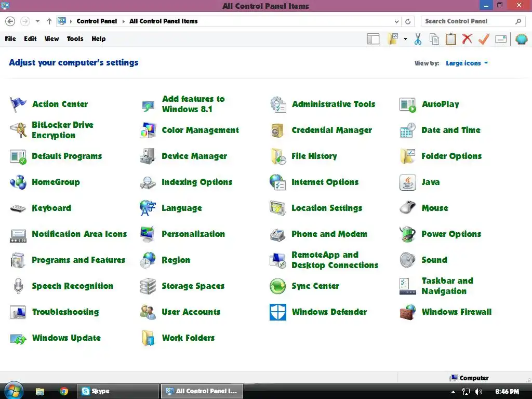Click the Mouse icon

[x=407, y=208]
